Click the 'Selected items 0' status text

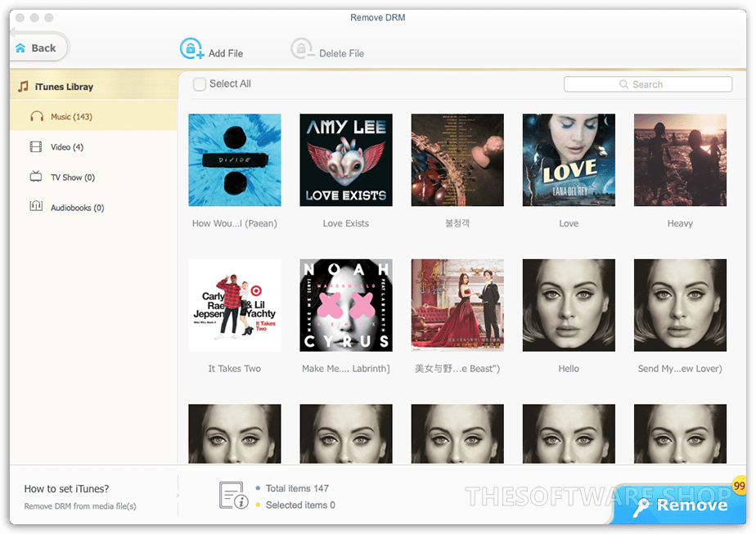(x=300, y=505)
